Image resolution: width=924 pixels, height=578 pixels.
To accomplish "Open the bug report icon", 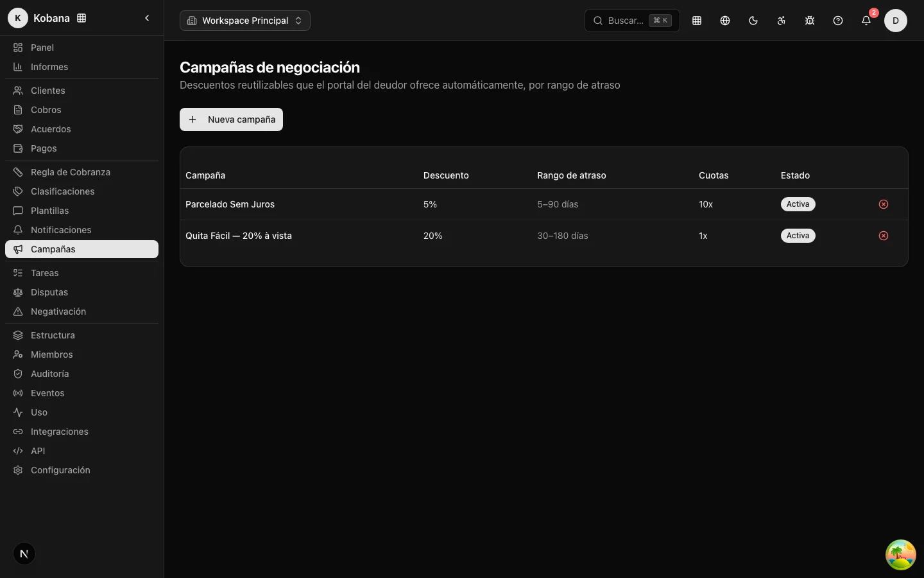I will [810, 21].
